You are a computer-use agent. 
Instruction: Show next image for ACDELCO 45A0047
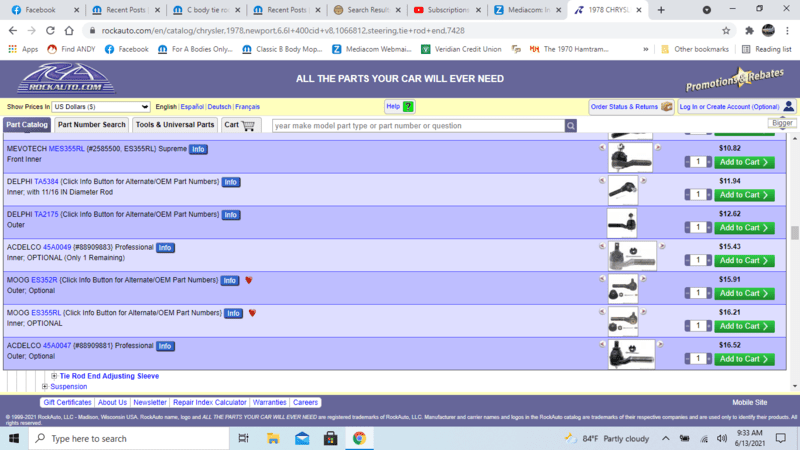[660, 344]
